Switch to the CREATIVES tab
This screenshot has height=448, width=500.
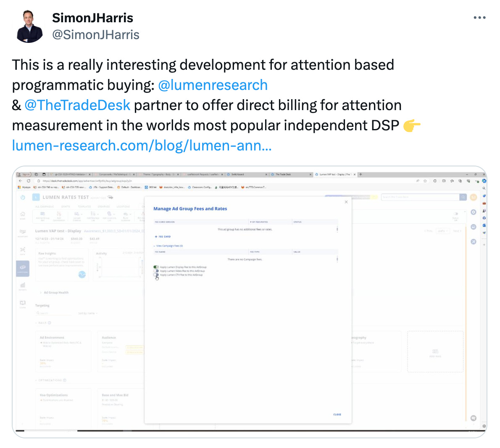[104, 207]
